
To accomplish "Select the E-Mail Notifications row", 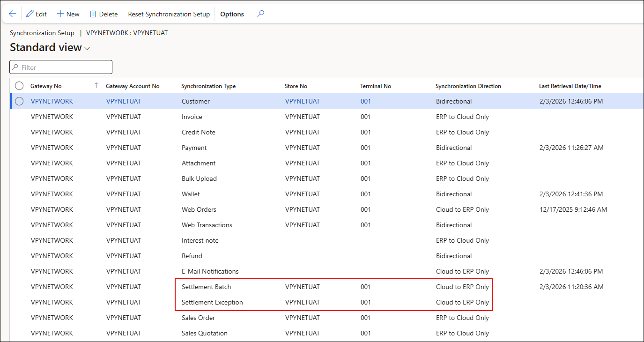I will (x=326, y=271).
